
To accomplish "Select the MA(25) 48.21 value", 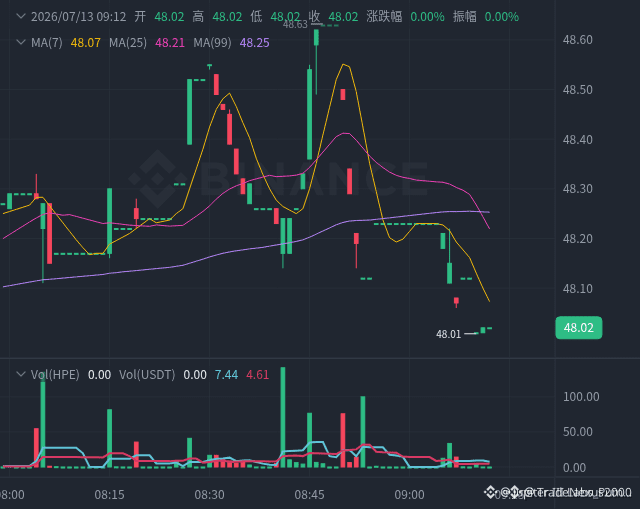I will [x=170, y=42].
